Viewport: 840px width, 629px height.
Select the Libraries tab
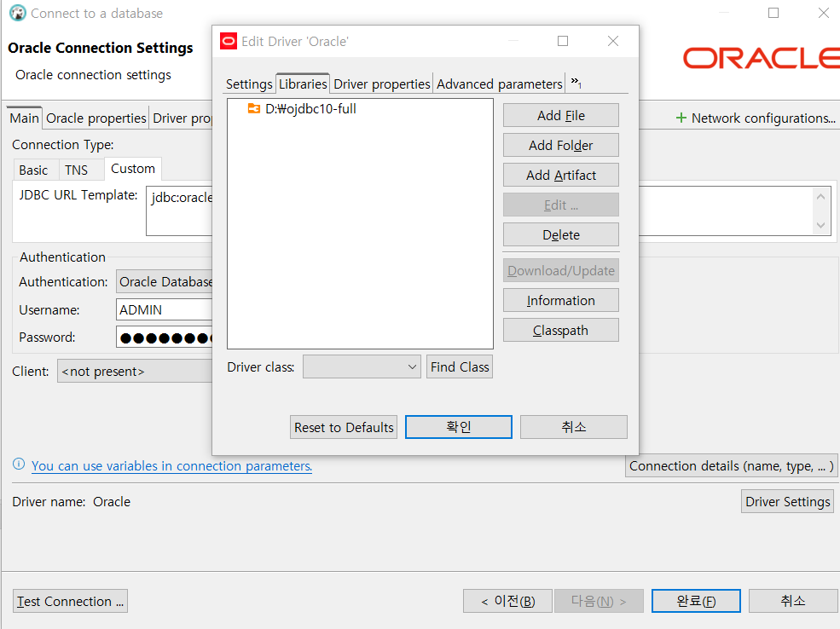(303, 84)
